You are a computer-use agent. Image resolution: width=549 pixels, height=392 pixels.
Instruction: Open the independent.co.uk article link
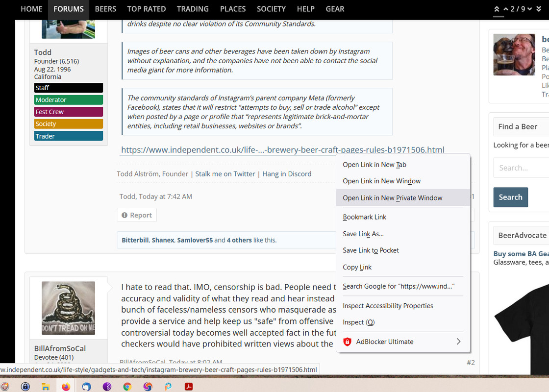tap(282, 150)
